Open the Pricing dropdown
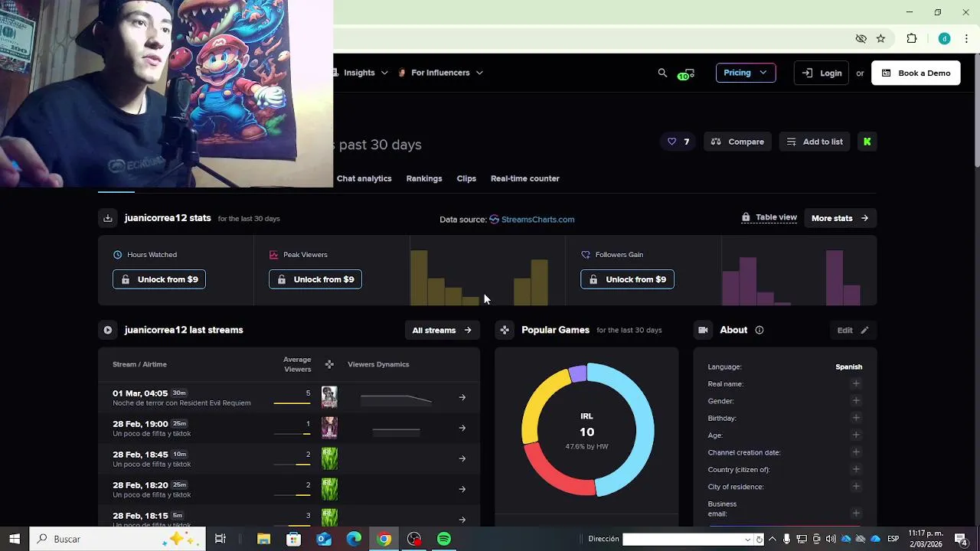The height and width of the screenshot is (551, 980). [745, 73]
